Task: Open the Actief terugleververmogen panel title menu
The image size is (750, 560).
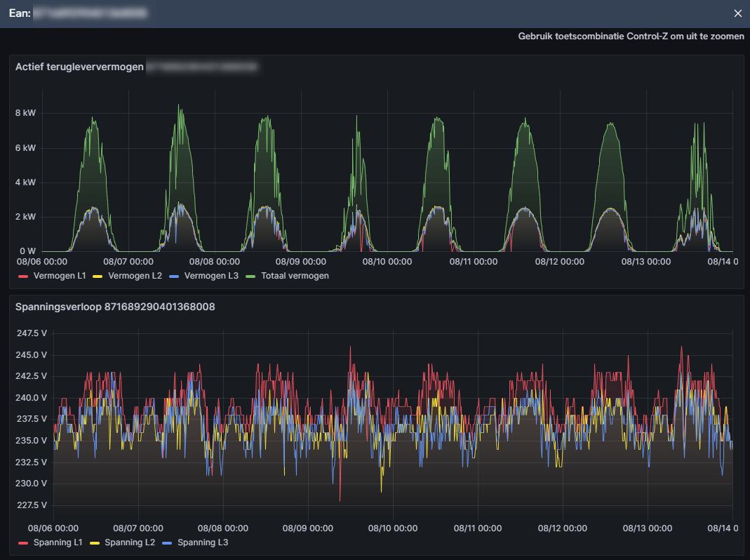Action: coord(79,67)
